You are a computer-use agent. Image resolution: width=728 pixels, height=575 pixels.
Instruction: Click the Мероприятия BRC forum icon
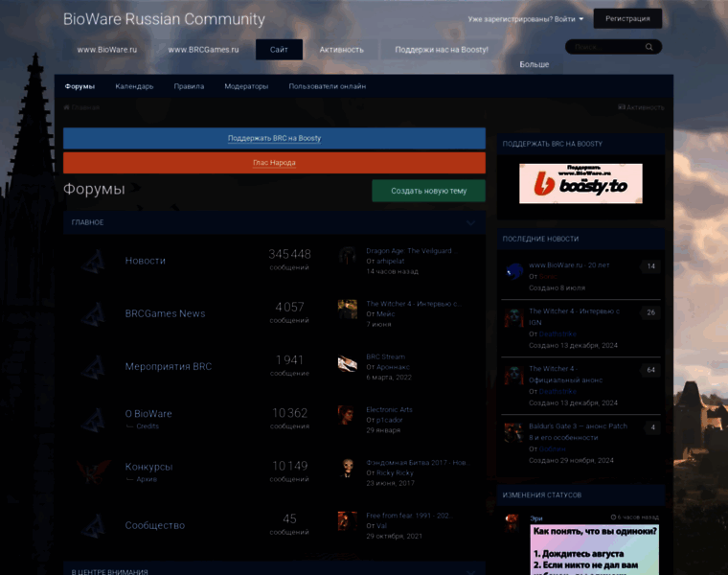click(94, 367)
